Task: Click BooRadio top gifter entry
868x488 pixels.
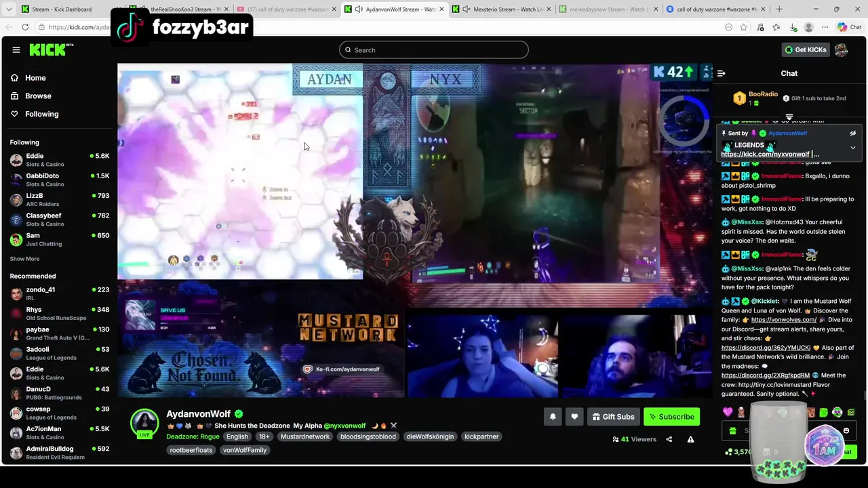Action: pyautogui.click(x=755, y=98)
